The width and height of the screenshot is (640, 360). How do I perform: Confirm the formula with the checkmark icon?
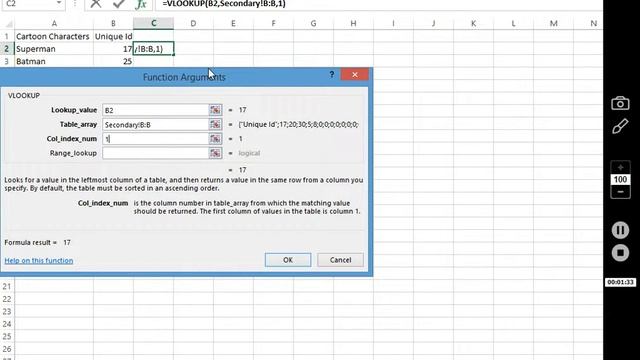tap(119, 4)
